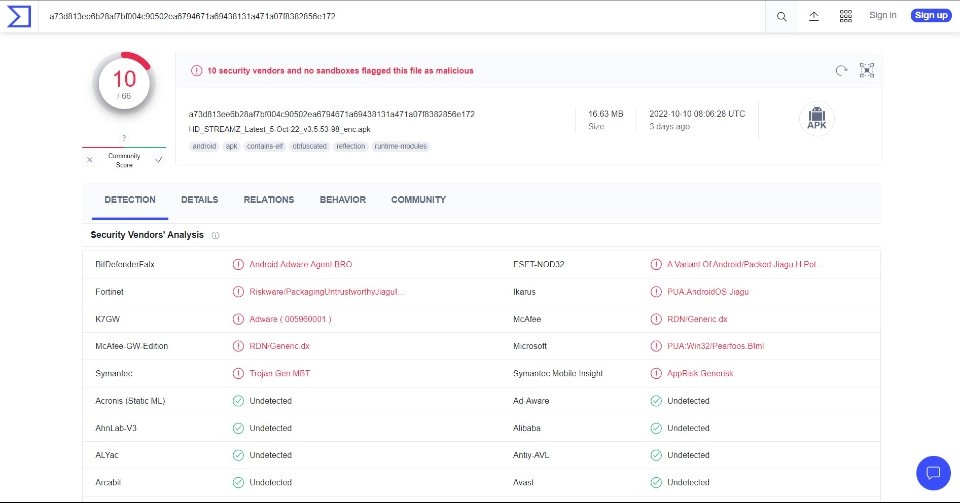Screen dimensions: 960x503
Task: Select the runtime-modules tag
Action: pos(400,146)
